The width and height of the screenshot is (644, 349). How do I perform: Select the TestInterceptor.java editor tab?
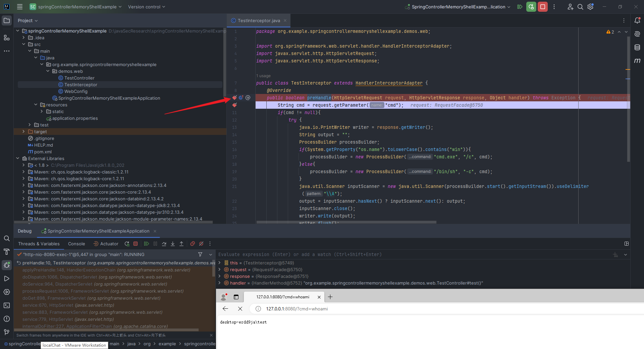(259, 20)
